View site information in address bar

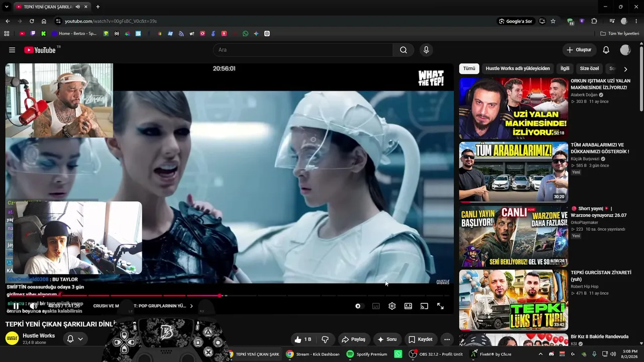(58, 21)
